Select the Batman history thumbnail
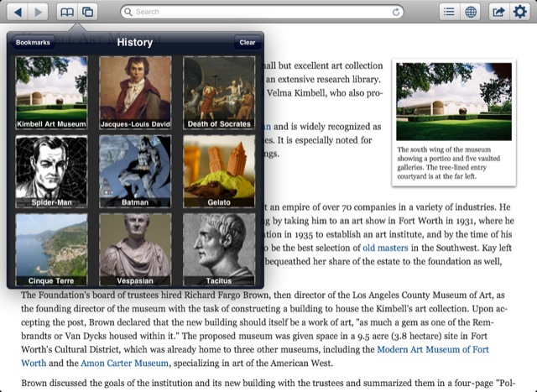 (135, 171)
